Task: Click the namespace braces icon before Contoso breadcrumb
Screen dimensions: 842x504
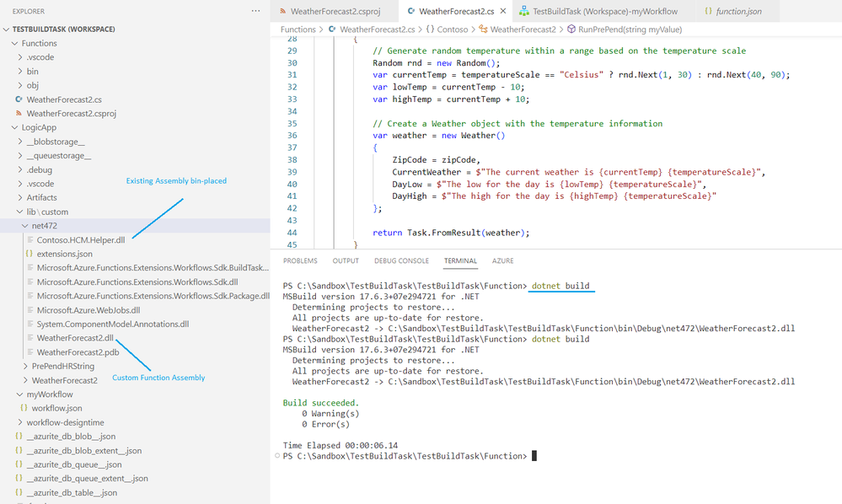Action: [430, 29]
